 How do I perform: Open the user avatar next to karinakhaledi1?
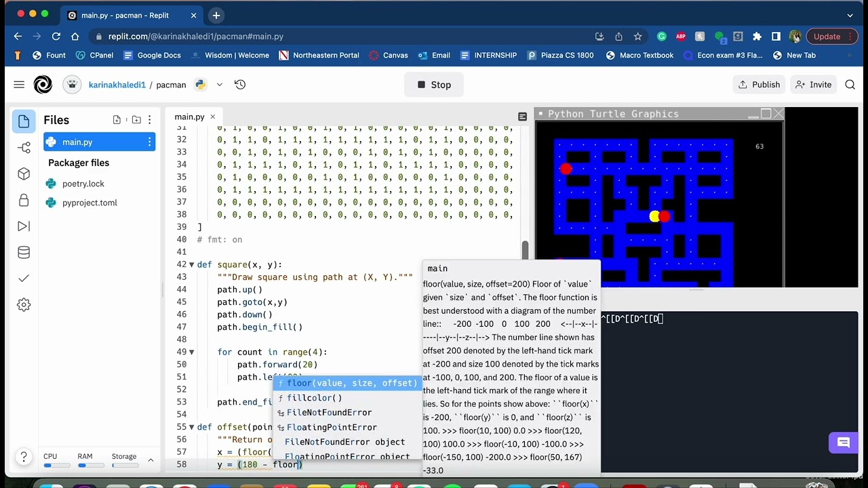[72, 85]
